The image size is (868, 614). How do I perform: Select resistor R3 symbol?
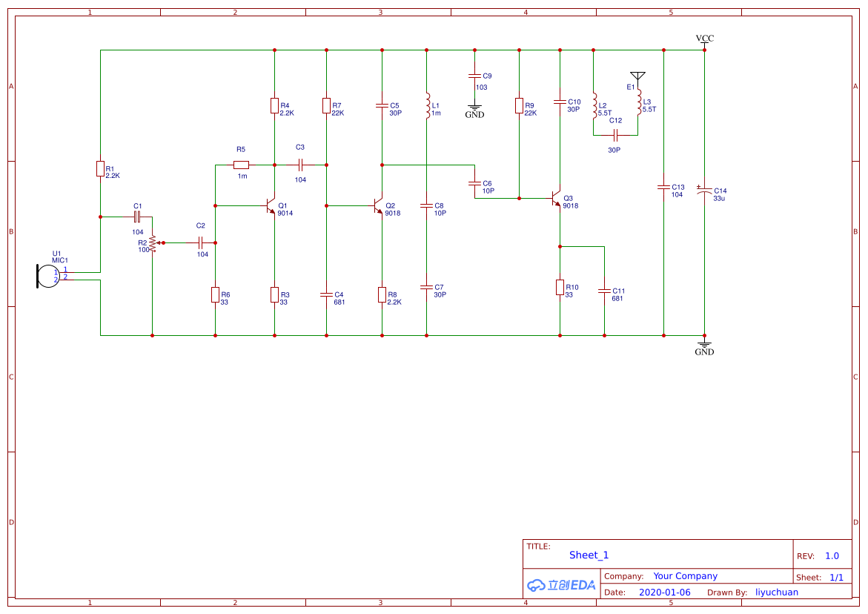pos(274,294)
